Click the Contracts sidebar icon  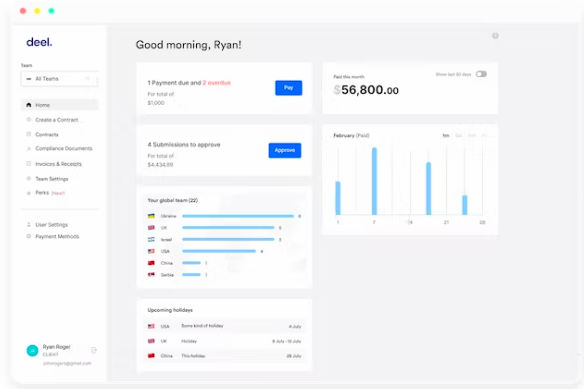coord(29,134)
